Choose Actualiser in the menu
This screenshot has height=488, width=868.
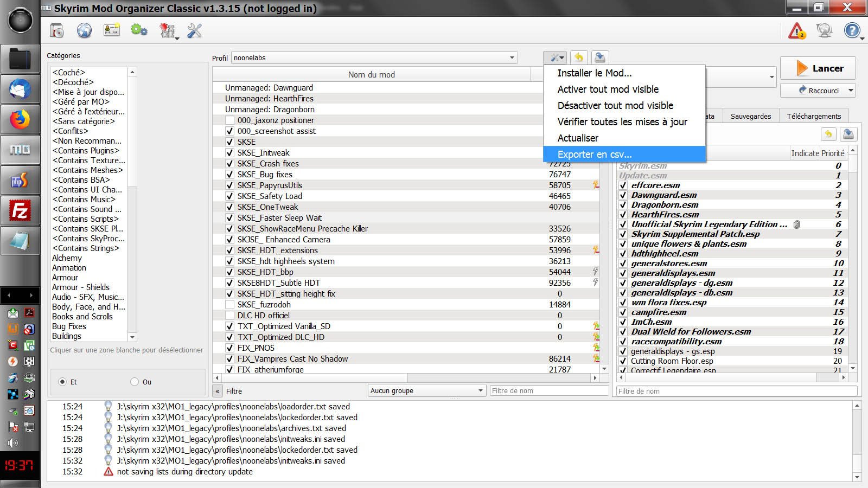pos(624,138)
